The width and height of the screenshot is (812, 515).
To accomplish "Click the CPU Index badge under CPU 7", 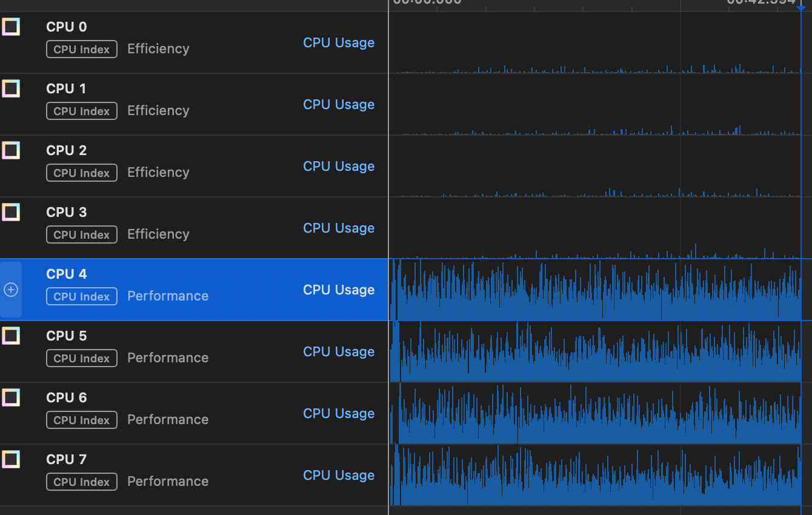I will 82,482.
